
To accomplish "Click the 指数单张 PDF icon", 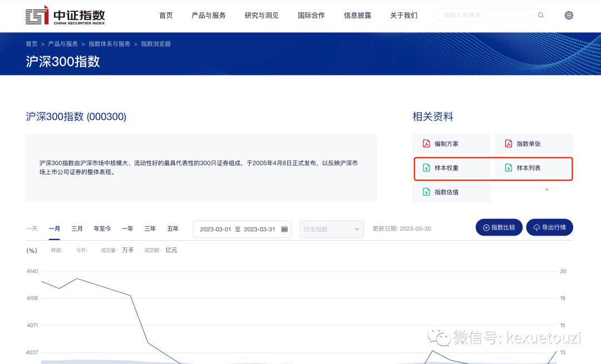I will [508, 143].
